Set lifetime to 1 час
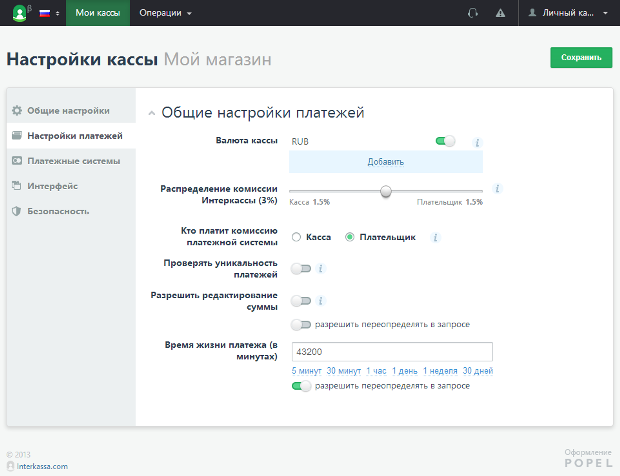Viewport: 620px width, 476px height. click(x=376, y=371)
